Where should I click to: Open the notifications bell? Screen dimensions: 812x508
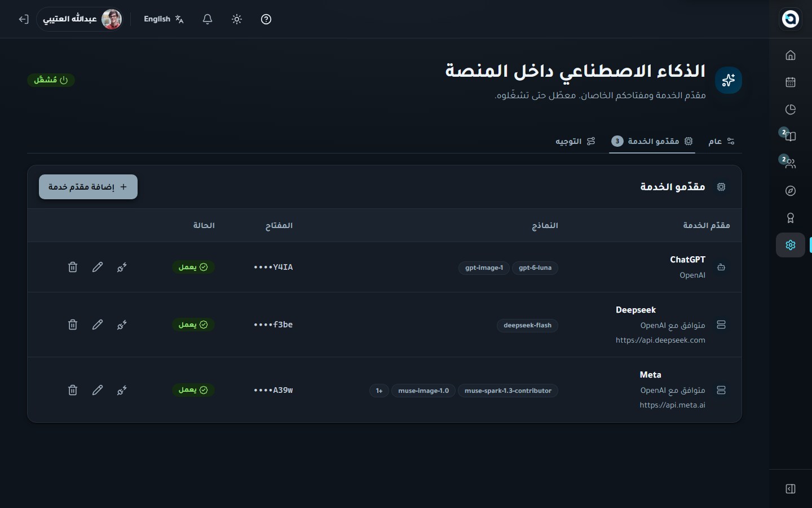coord(208,19)
